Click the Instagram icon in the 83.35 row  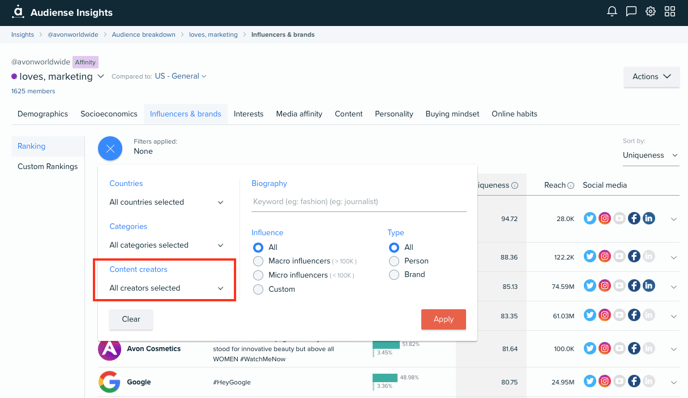pos(605,315)
